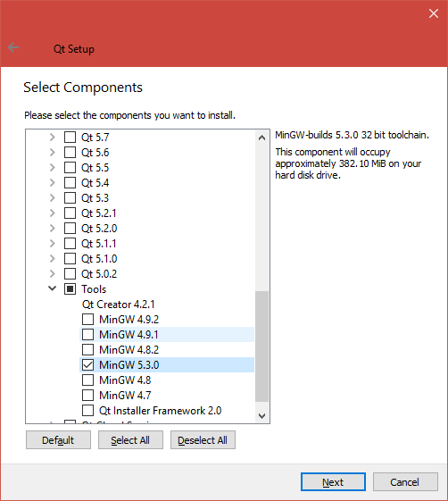Image resolution: width=448 pixels, height=501 pixels.
Task: Expand the Qt 5.3 tree node
Action: point(53,197)
